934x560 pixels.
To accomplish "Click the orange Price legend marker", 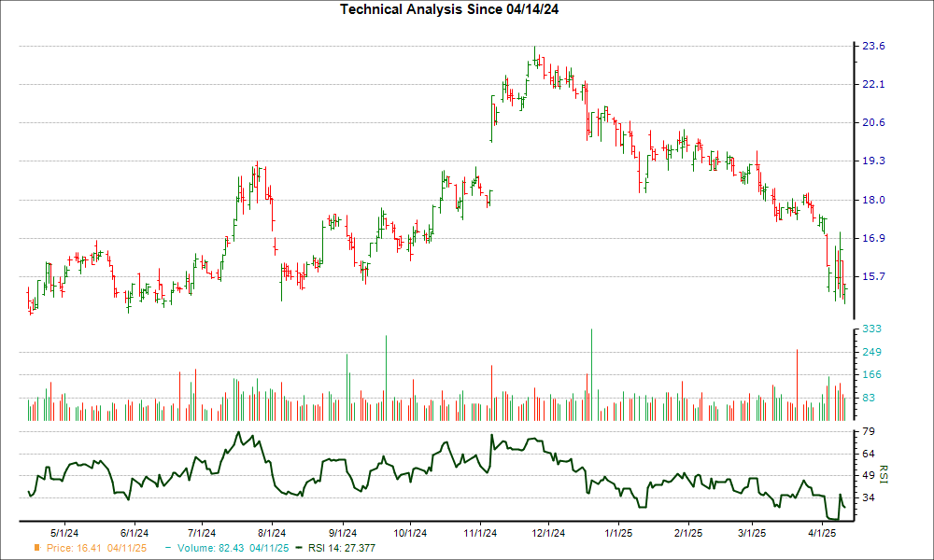I will pyautogui.click(x=36, y=548).
